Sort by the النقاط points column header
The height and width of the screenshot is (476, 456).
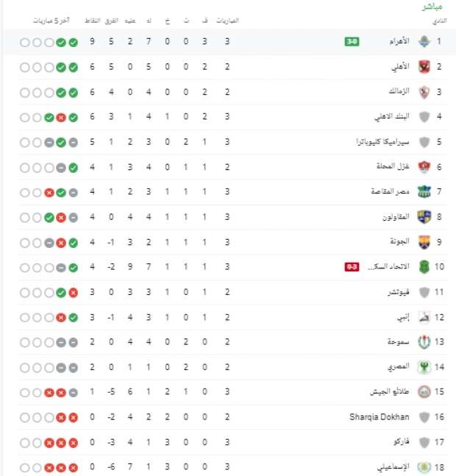pyautogui.click(x=93, y=21)
